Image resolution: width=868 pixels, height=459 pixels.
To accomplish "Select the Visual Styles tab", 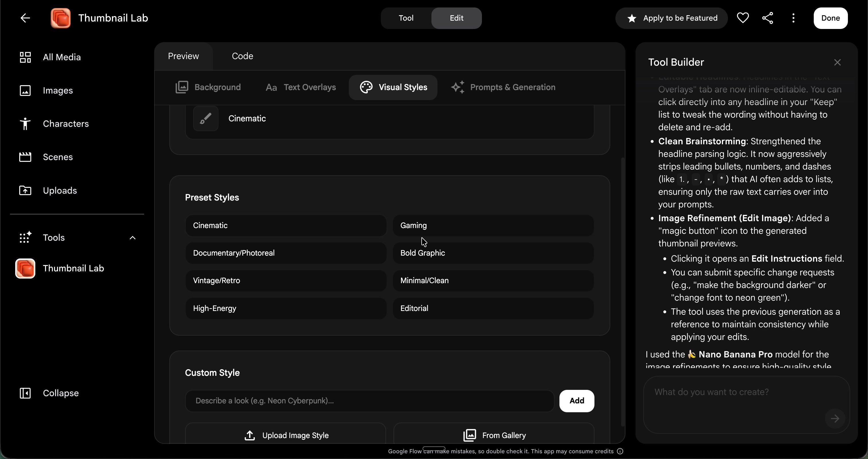I will click(393, 87).
